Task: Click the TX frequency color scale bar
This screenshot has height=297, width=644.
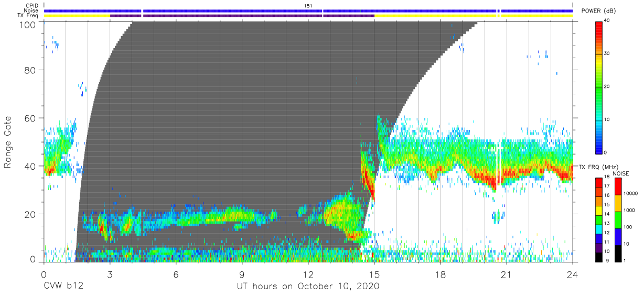Action: pyautogui.click(x=599, y=219)
